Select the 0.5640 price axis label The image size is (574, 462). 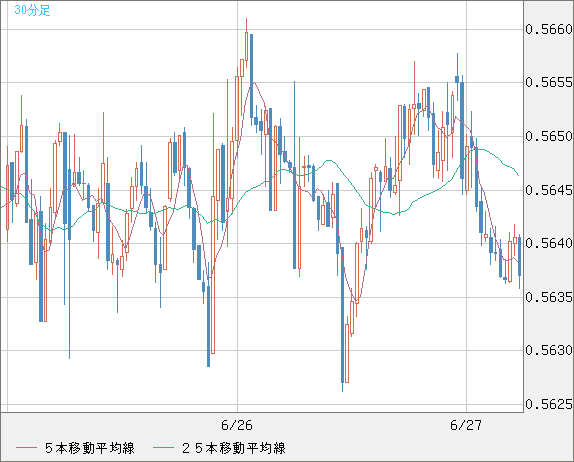(549, 243)
